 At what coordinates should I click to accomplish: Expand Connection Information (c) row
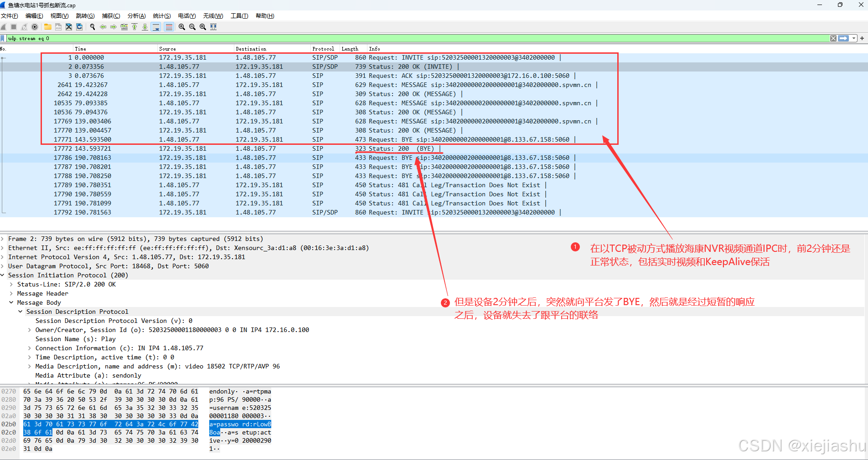[x=30, y=348]
